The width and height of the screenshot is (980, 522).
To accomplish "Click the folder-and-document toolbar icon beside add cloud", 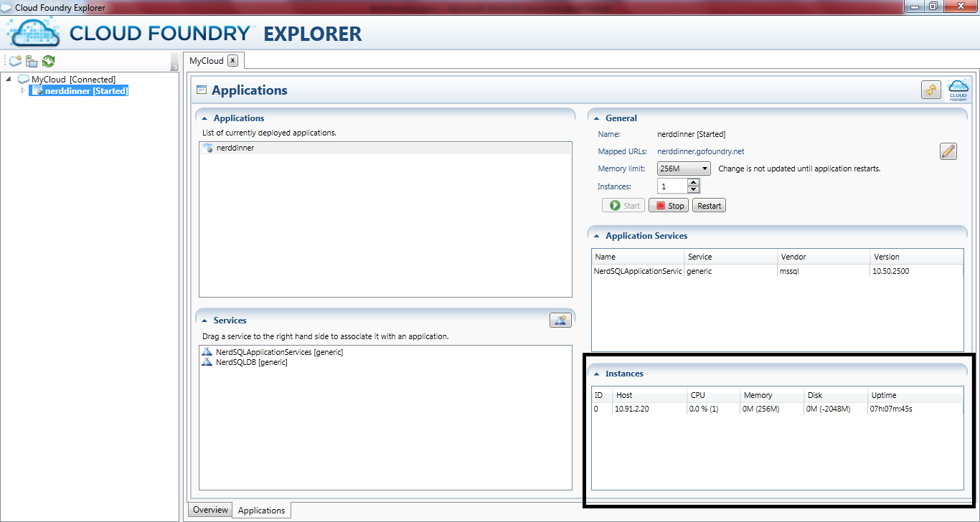I will 32,62.
